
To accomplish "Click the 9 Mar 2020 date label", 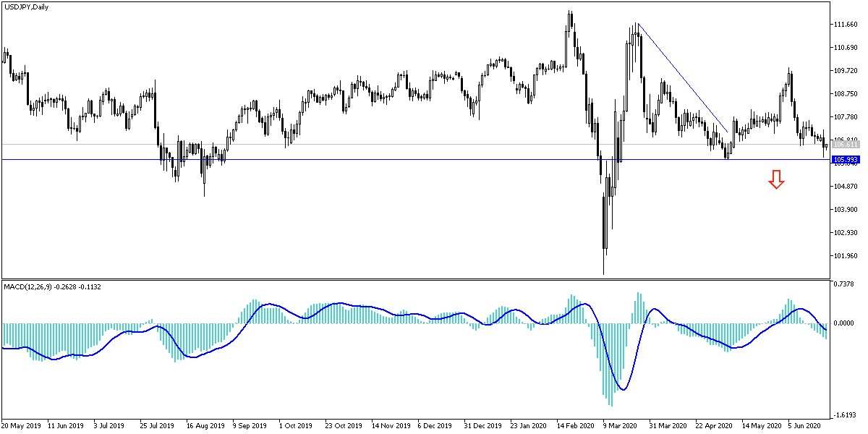I will (x=619, y=426).
